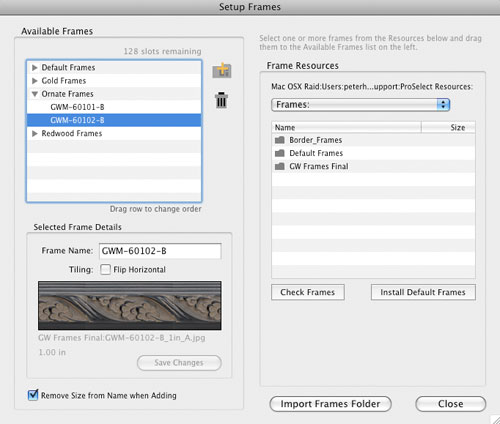Select the Default Frames resource folder icon
Screen dimensions: 500x424
(x=280, y=153)
